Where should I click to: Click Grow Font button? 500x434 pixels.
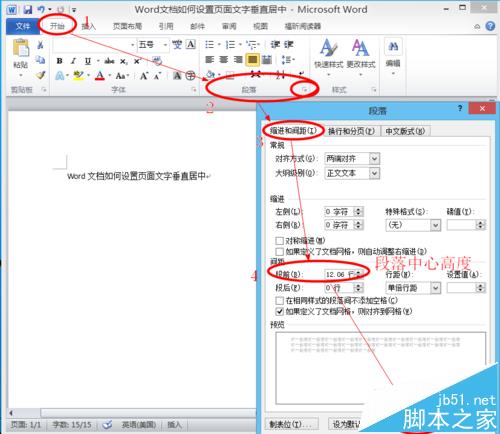(x=144, y=76)
